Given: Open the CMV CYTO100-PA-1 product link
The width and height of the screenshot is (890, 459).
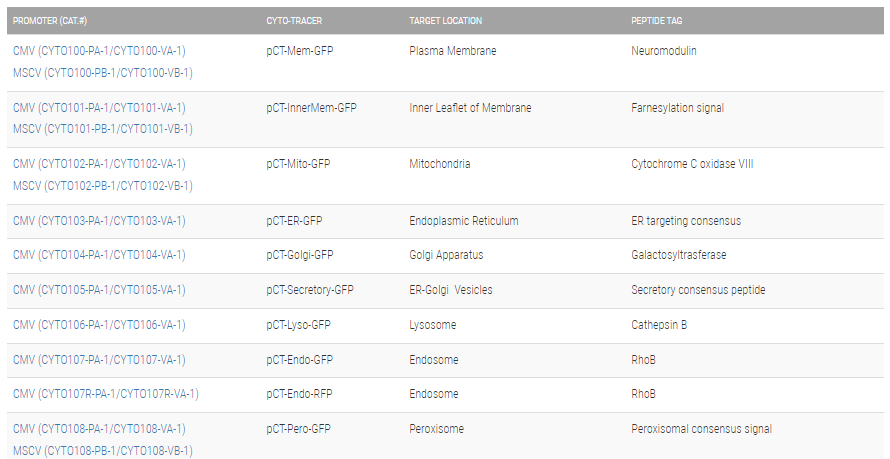Looking at the screenshot, I should (99, 51).
